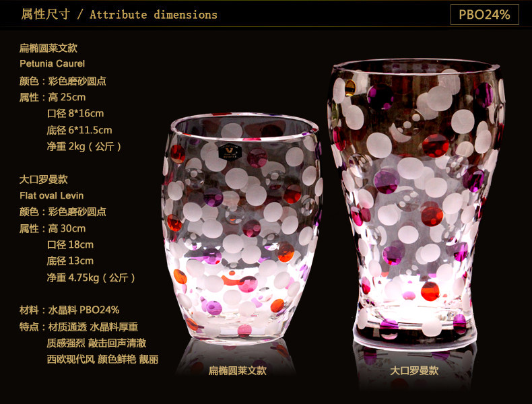The height and width of the screenshot is (404, 532).
Task: Click the Petunia Caurel product name
Action: coord(53,63)
